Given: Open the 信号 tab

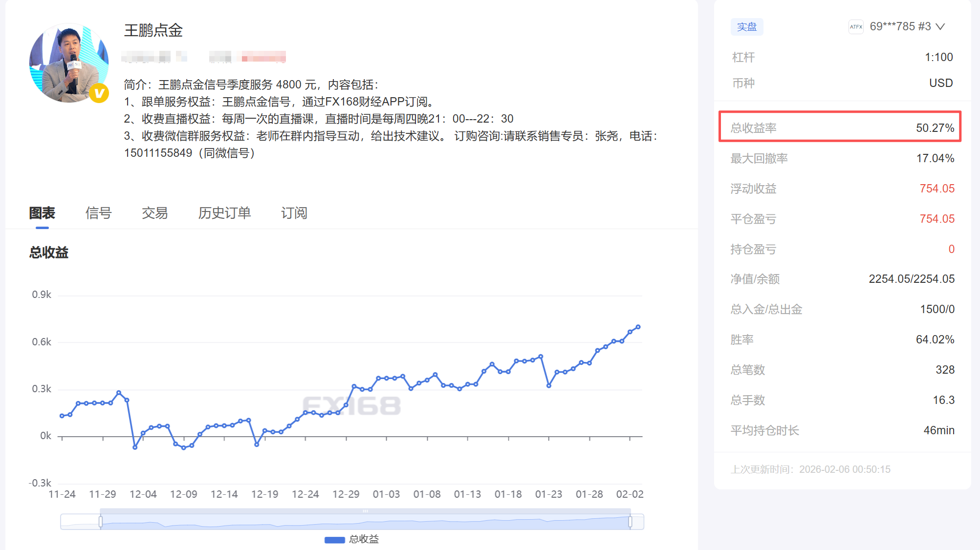Looking at the screenshot, I should click(x=98, y=213).
